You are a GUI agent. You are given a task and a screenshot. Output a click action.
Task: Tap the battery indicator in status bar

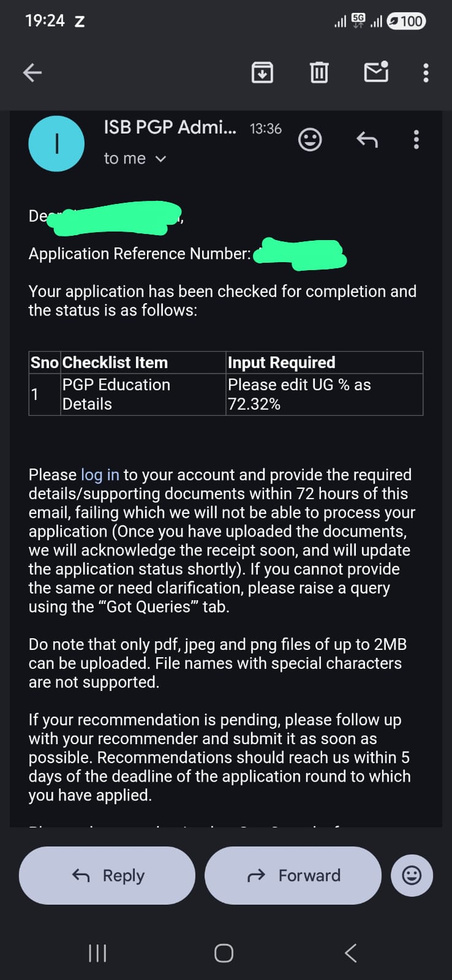click(407, 21)
